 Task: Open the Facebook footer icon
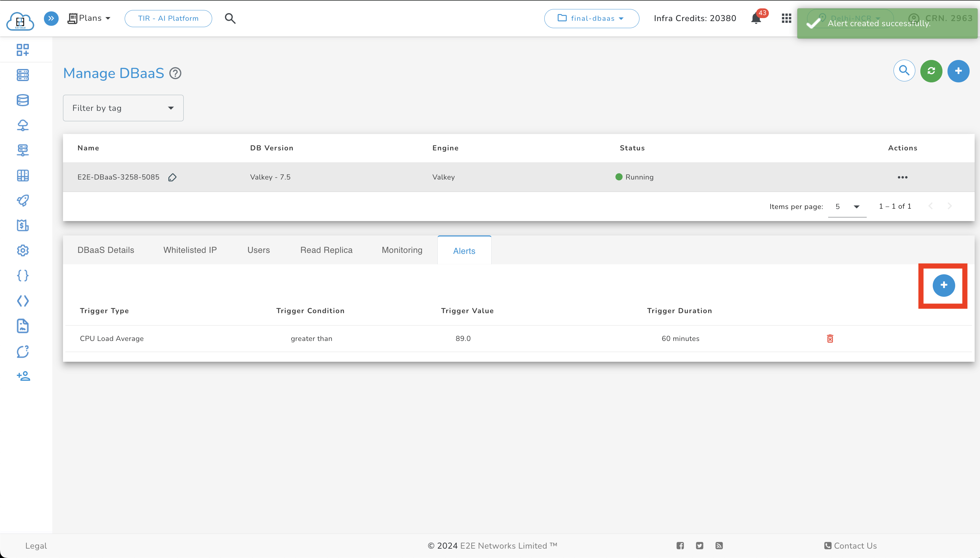point(680,546)
